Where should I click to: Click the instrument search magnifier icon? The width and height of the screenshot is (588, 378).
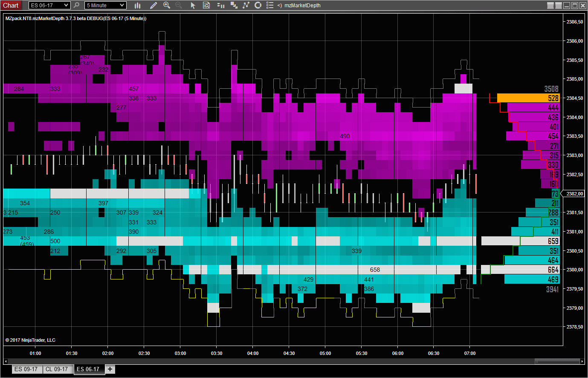pyautogui.click(x=76, y=5)
